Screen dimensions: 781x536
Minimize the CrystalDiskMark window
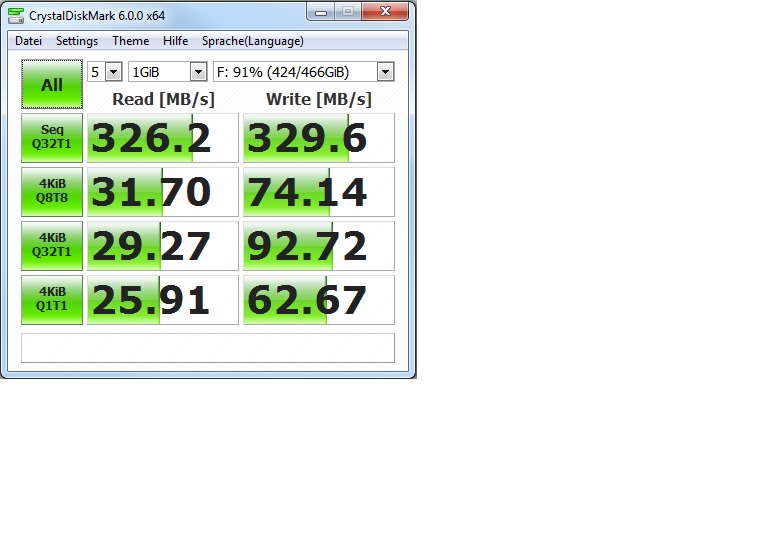tap(321, 11)
